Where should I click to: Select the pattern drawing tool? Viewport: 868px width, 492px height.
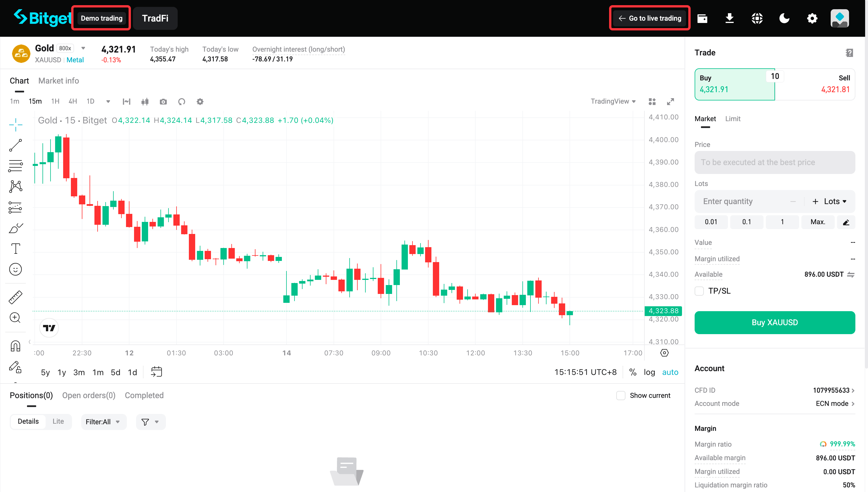pyautogui.click(x=15, y=186)
